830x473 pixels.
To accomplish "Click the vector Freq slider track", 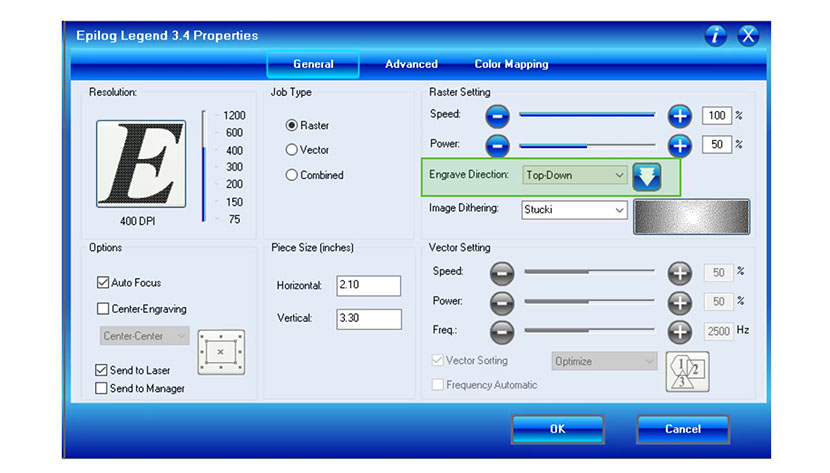I will pyautogui.click(x=589, y=330).
